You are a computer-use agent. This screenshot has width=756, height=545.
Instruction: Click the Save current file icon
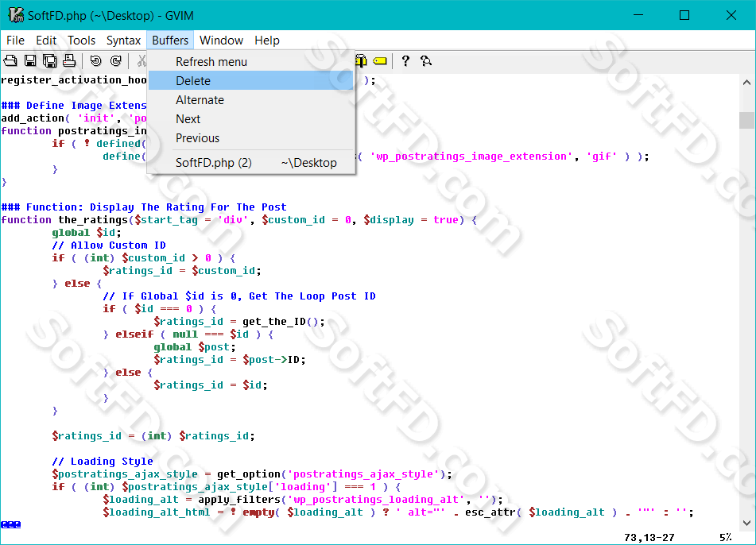click(x=30, y=60)
